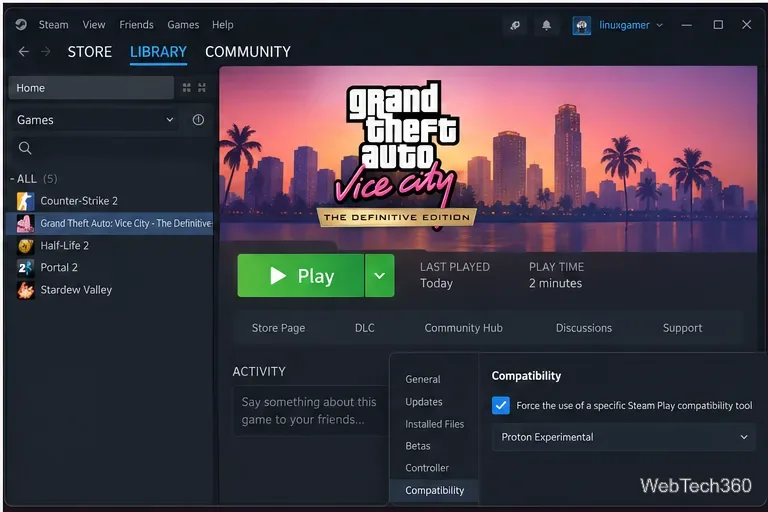Screen dimensions: 768x512
Task: Switch library to grid view icon
Action: tap(187, 88)
